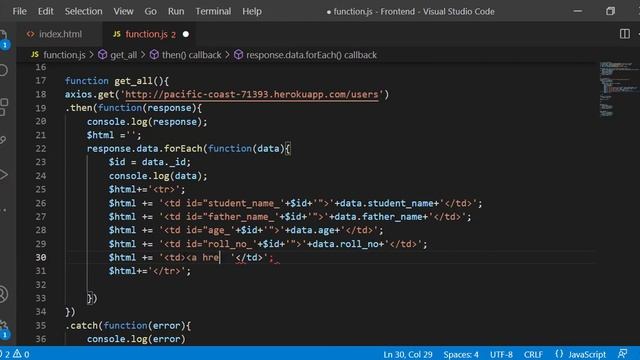Screen dimensions: 640x360
Task: Click line number 30 in gutter
Action: [40, 258]
